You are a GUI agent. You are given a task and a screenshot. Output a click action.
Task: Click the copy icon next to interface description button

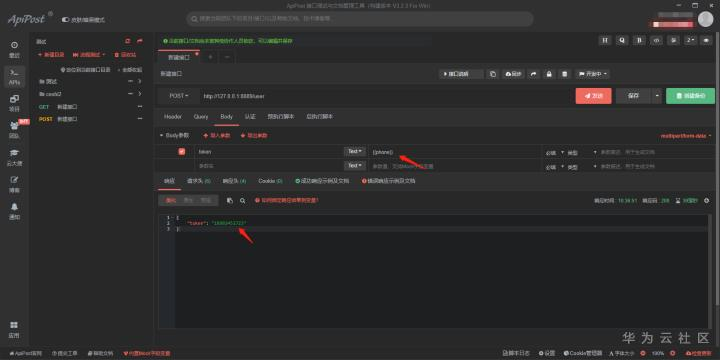tap(493, 74)
